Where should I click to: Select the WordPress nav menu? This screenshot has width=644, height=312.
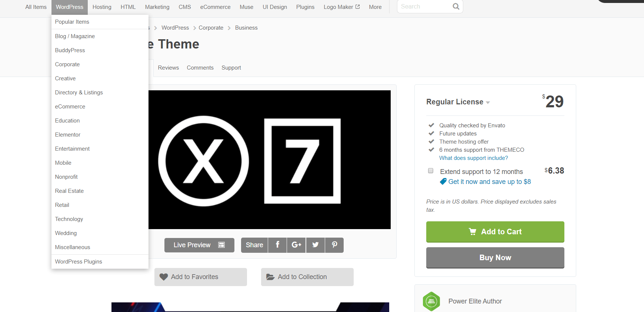tap(70, 7)
